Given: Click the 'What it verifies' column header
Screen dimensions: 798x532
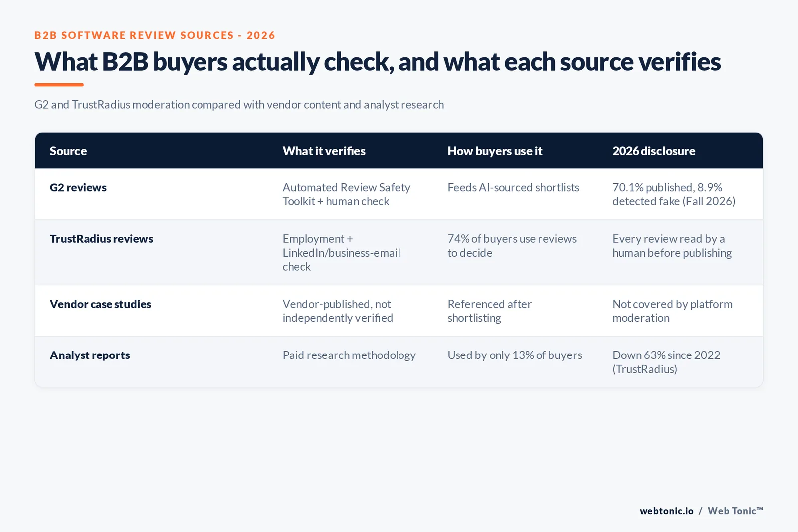Looking at the screenshot, I should [x=324, y=151].
